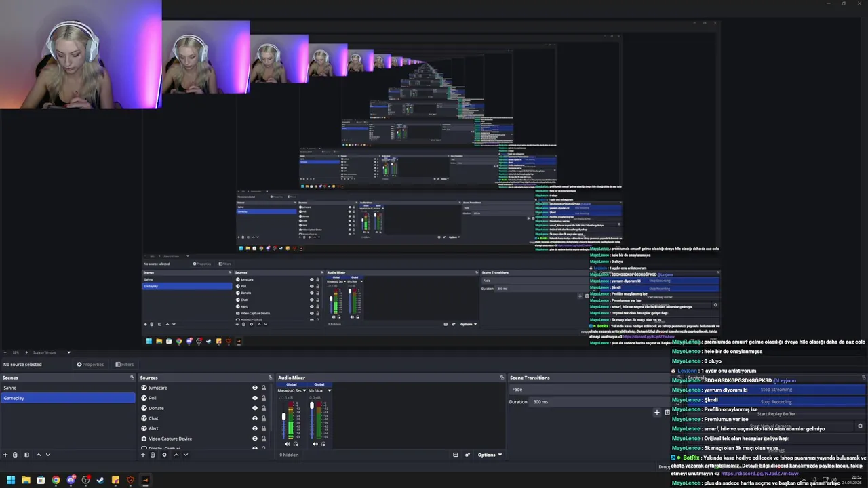Image resolution: width=868 pixels, height=488 pixels.
Task: Toggle monitoring headphones for Masaüstü Ses
Action: click(x=296, y=444)
